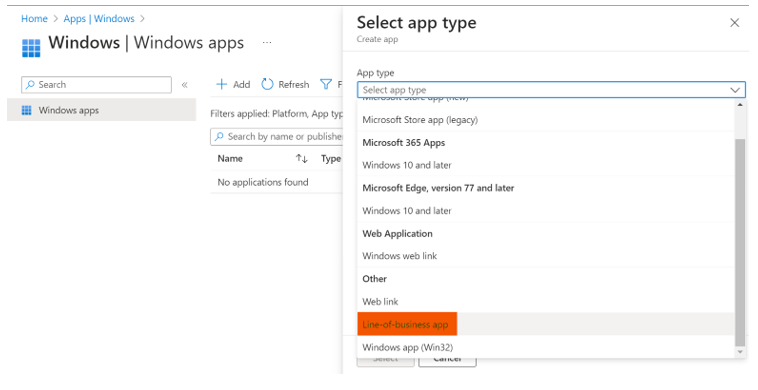Click the Refresh circular arrow icon
The width and height of the screenshot is (758, 390).
pyautogui.click(x=267, y=85)
